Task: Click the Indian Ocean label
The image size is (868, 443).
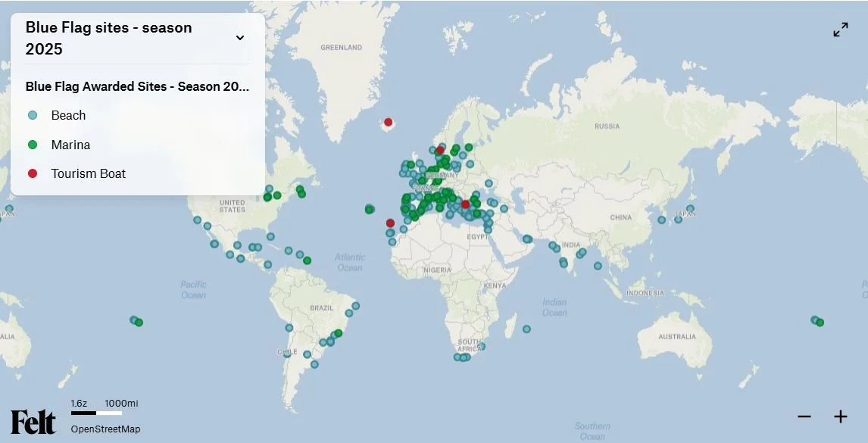Action: coord(554,307)
